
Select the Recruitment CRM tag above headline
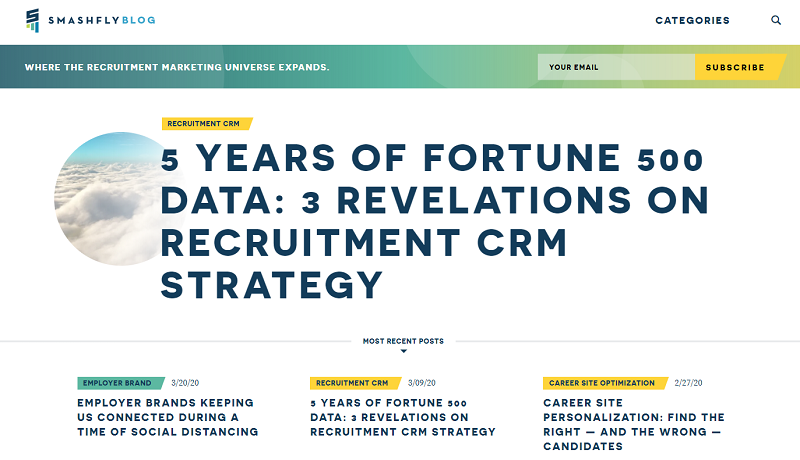pyautogui.click(x=207, y=123)
